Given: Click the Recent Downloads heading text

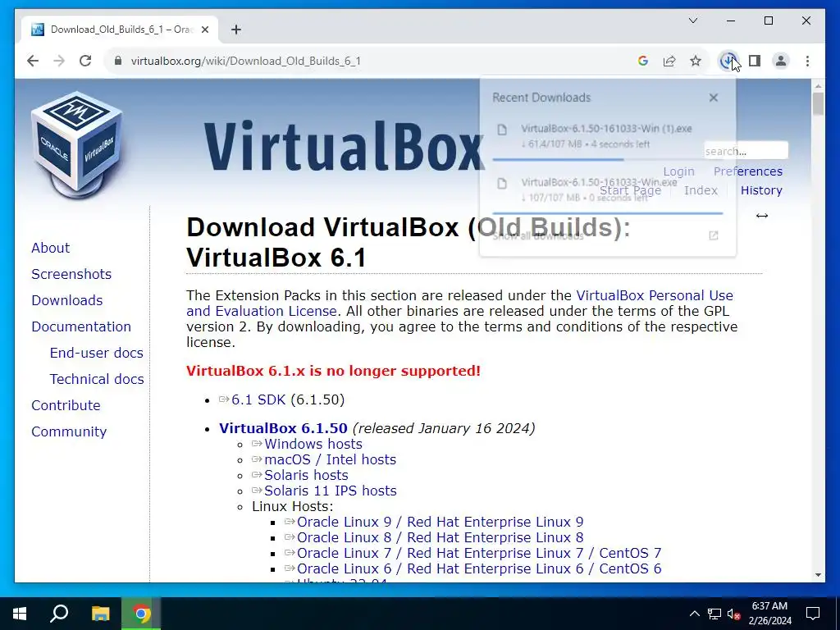Looking at the screenshot, I should (x=541, y=98).
